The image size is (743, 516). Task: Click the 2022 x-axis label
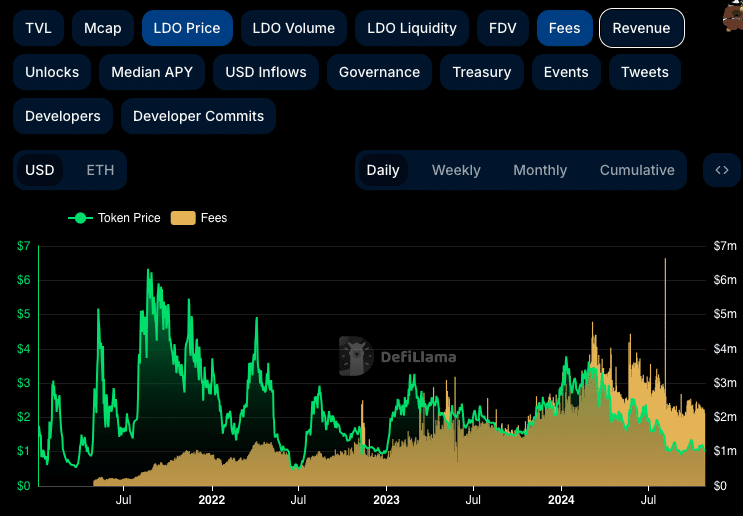tap(212, 500)
